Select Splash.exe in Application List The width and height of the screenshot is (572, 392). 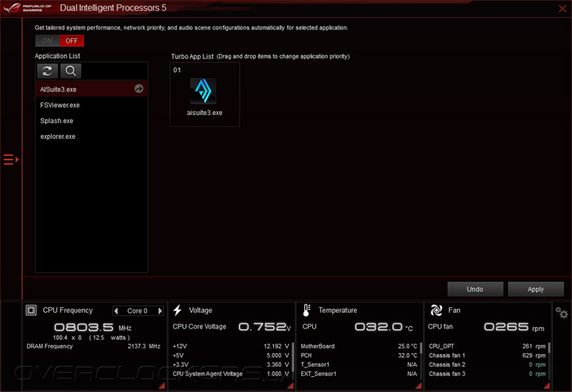coord(91,121)
